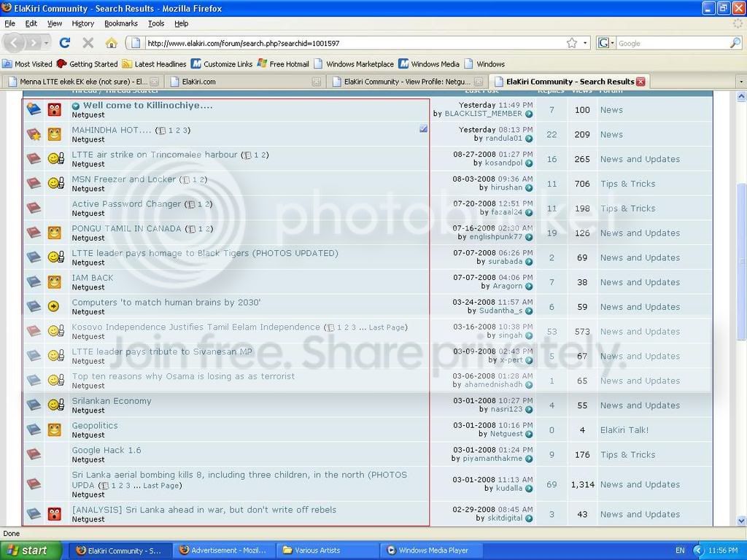The height and width of the screenshot is (560, 747).
Task: Open the Free Hotmail bookmark
Action: point(284,64)
